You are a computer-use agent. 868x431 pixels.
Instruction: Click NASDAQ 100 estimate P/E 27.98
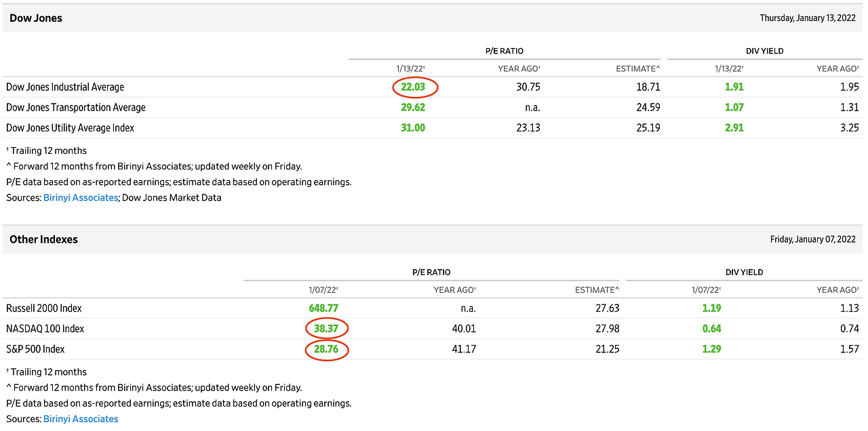coord(607,328)
